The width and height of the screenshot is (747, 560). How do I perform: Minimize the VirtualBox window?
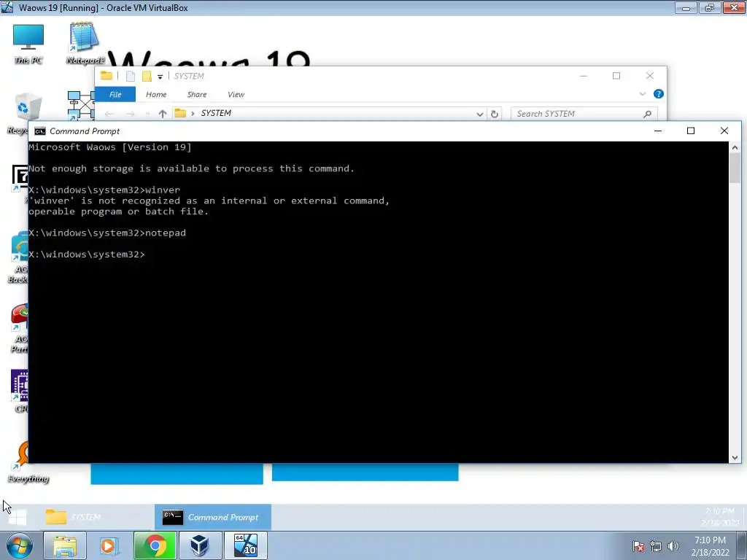pos(686,7)
